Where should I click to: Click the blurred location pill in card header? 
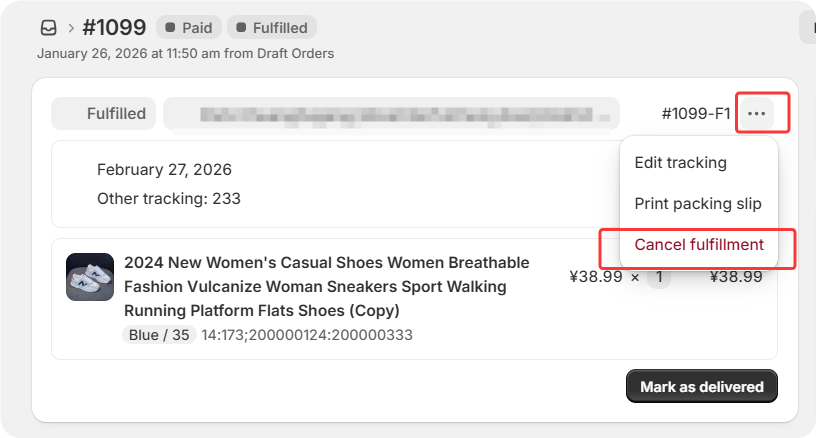391,113
